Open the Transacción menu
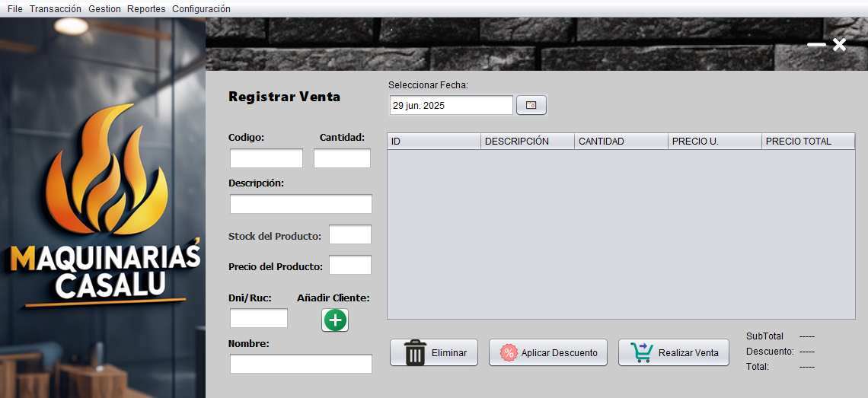This screenshot has width=868, height=398. pos(56,8)
